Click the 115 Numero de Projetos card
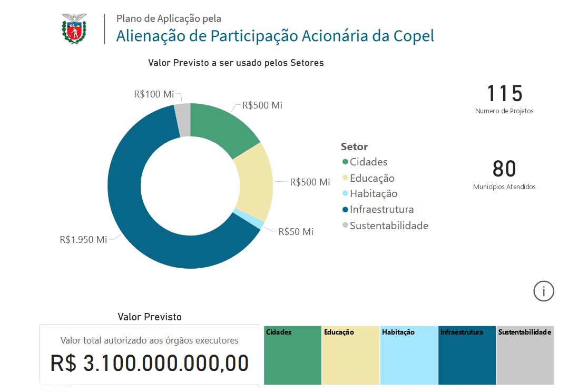588x392 pixels. [504, 99]
